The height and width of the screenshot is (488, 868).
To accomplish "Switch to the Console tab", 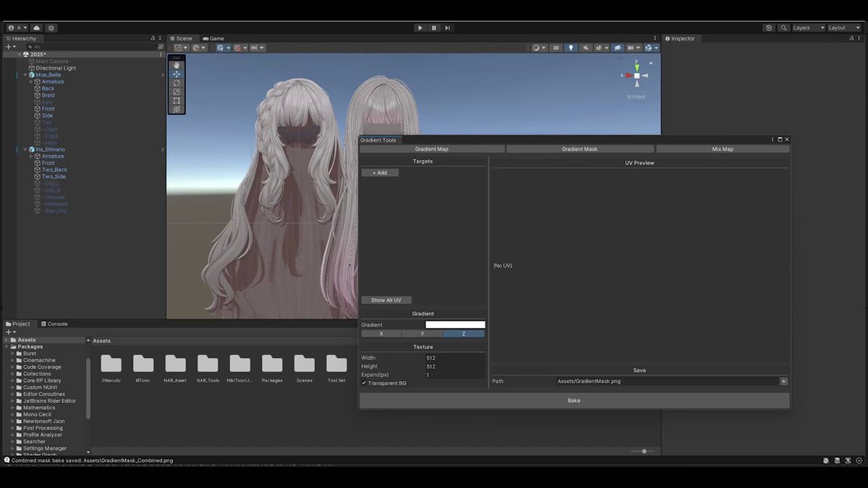I will (54, 324).
